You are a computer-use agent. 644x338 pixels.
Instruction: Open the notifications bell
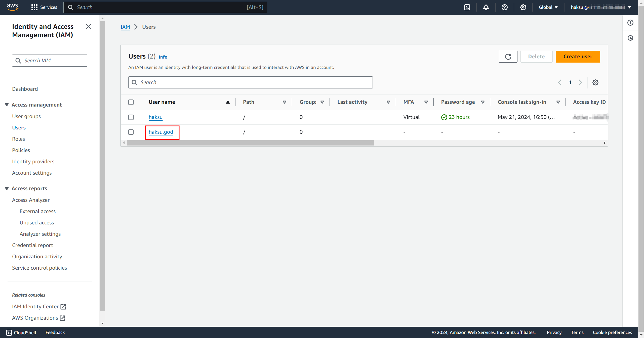(x=486, y=7)
